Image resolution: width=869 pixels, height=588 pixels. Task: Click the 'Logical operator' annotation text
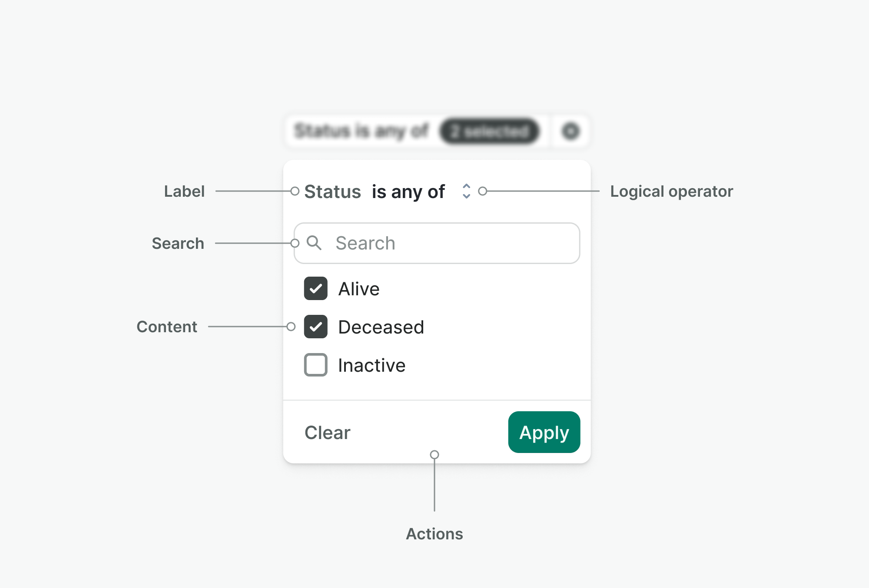point(671,191)
